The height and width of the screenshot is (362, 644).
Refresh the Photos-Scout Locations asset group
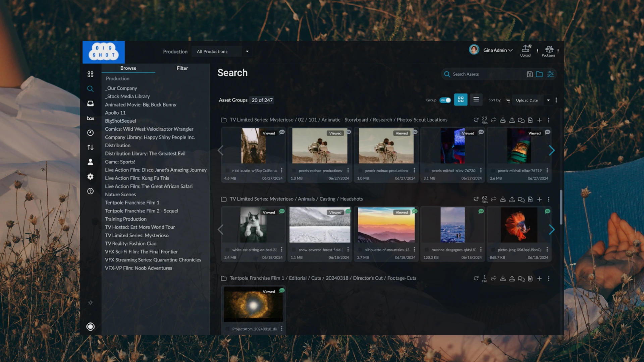click(476, 120)
